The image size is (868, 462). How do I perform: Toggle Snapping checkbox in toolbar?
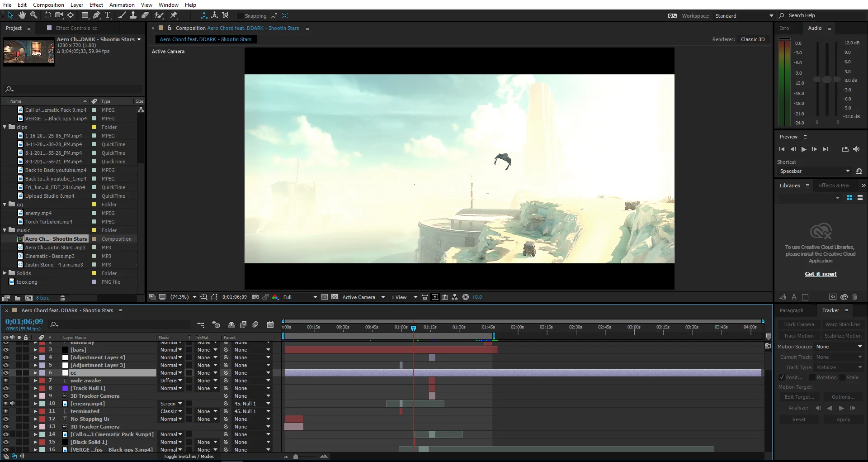click(241, 16)
